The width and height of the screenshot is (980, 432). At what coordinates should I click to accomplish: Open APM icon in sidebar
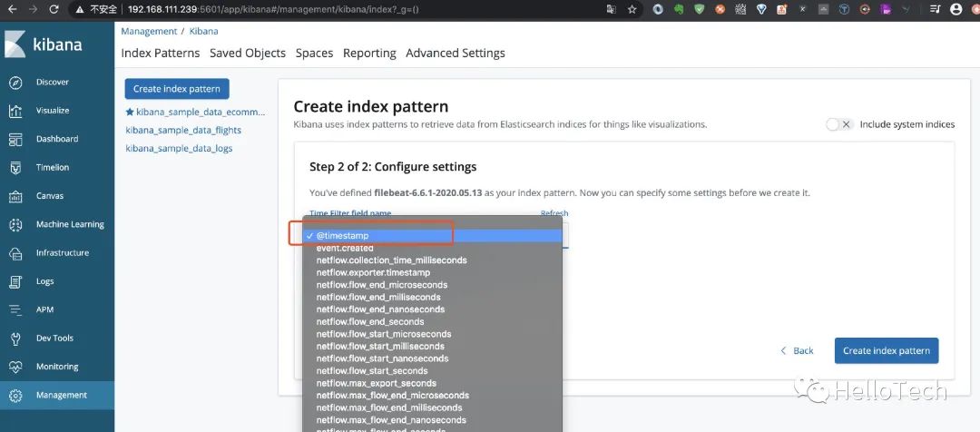pyautogui.click(x=15, y=310)
